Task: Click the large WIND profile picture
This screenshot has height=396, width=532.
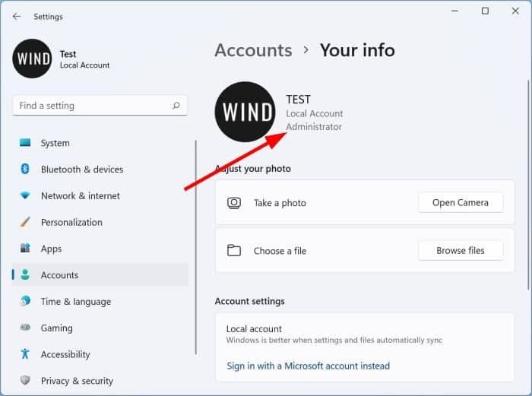Action: click(245, 112)
